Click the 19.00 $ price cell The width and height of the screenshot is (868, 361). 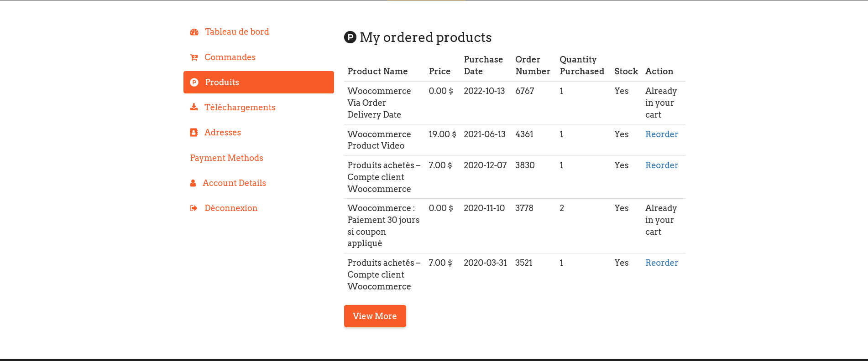442,134
